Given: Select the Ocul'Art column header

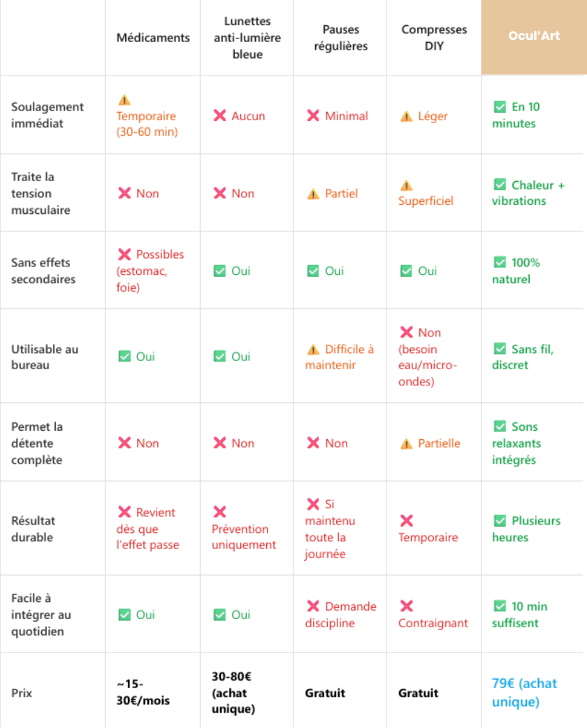Looking at the screenshot, I should pyautogui.click(x=533, y=36).
